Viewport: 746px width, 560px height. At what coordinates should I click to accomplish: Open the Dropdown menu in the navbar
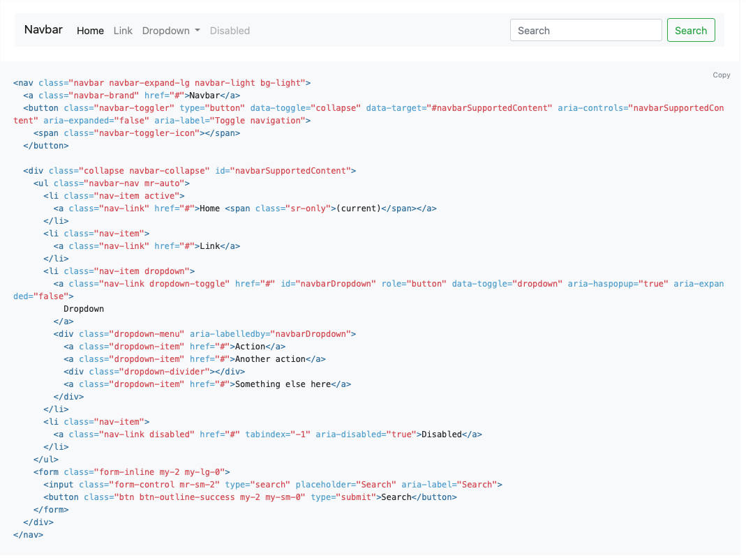pos(167,30)
